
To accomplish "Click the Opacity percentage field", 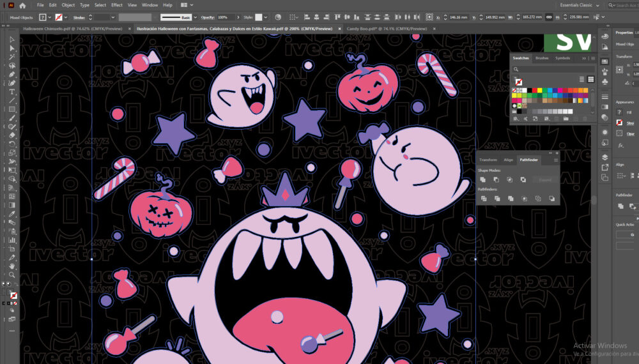I will pos(226,17).
